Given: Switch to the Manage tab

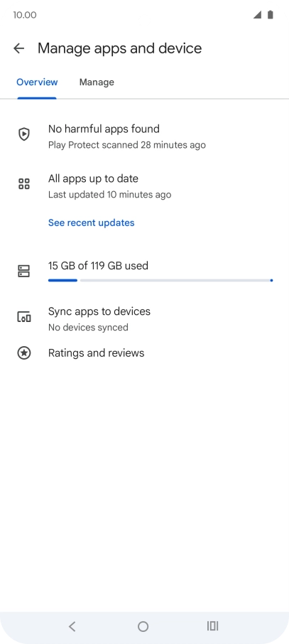Looking at the screenshot, I should [97, 82].
